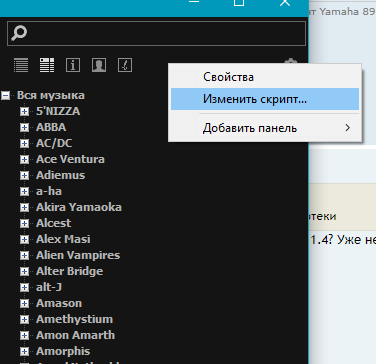376x364 pixels.
Task: Click the magnifier search icon
Action: (19, 33)
